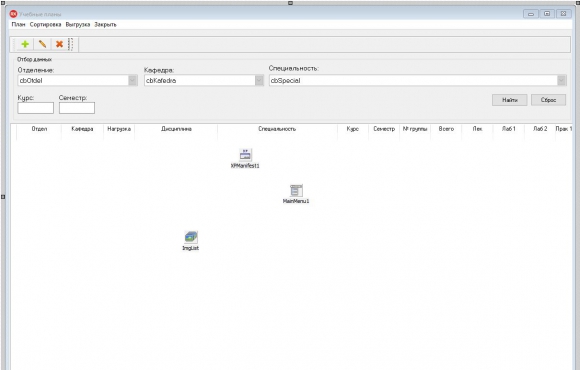This screenshot has width=580, height=370.
Task: Click the Закрыть menu item
Action: [105, 24]
